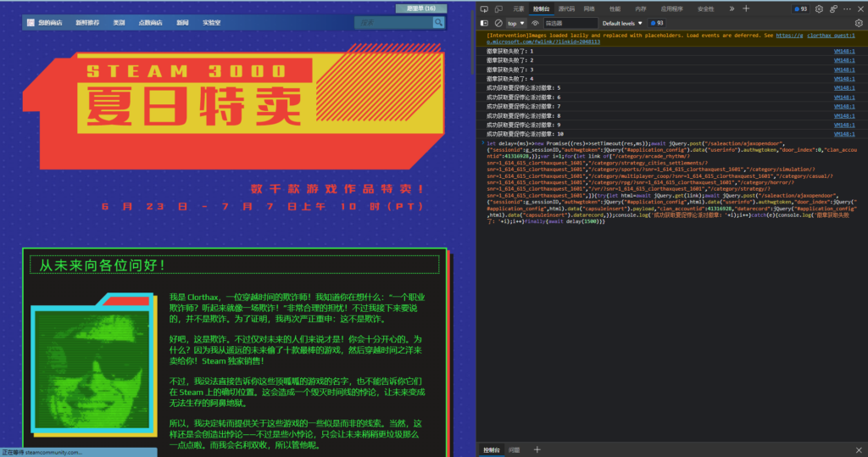Close the bottom drawer with the X
The image size is (868, 457).
(859, 450)
